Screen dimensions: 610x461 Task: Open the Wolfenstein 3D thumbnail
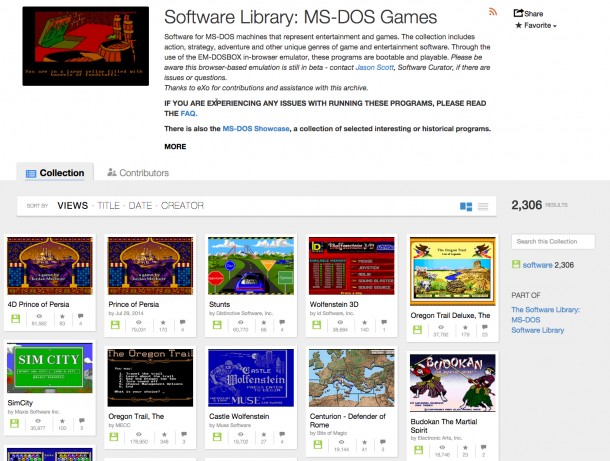352,266
